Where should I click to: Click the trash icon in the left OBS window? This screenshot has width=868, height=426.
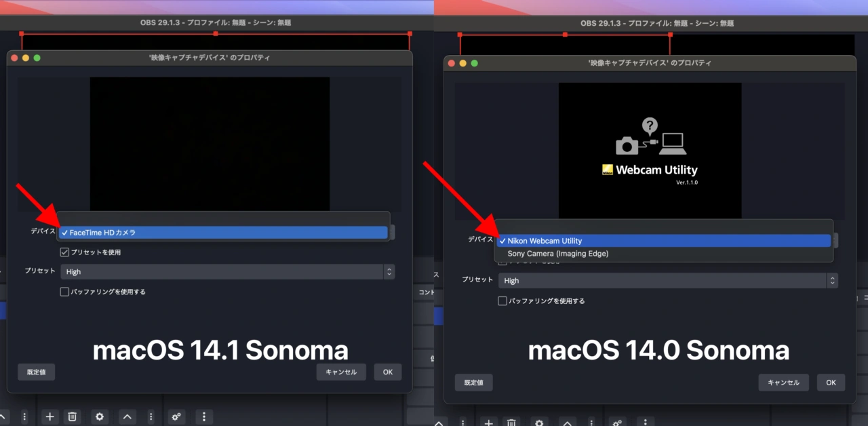73,417
